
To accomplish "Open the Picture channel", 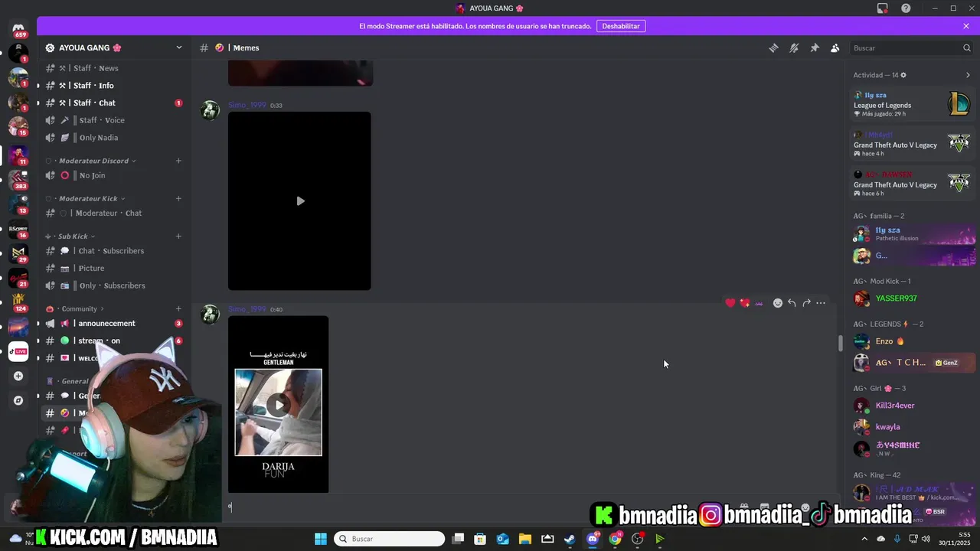I will 113,268.
